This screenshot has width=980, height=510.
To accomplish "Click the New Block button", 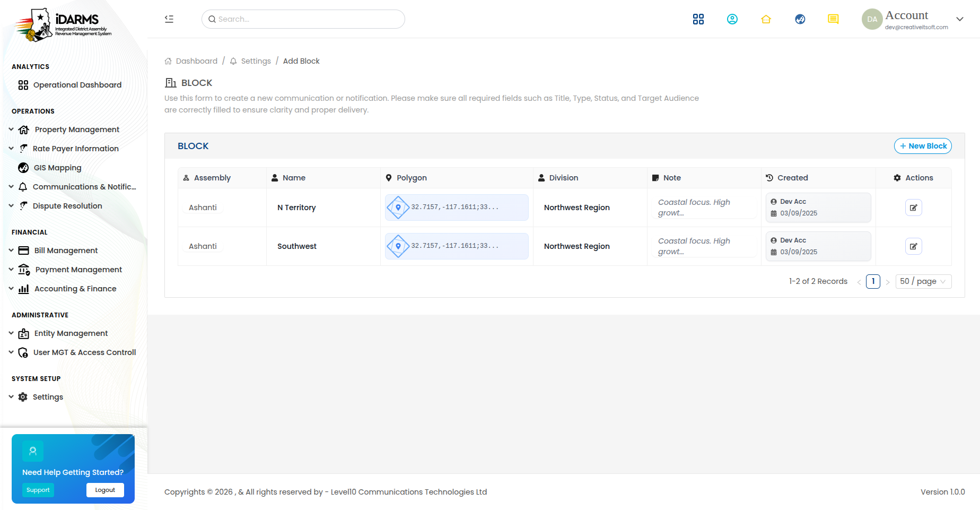I will pyautogui.click(x=923, y=146).
